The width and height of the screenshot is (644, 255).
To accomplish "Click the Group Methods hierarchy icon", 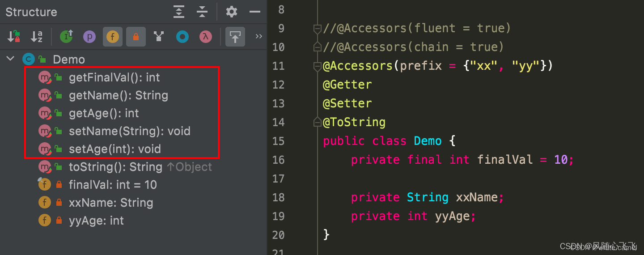I will click(159, 37).
